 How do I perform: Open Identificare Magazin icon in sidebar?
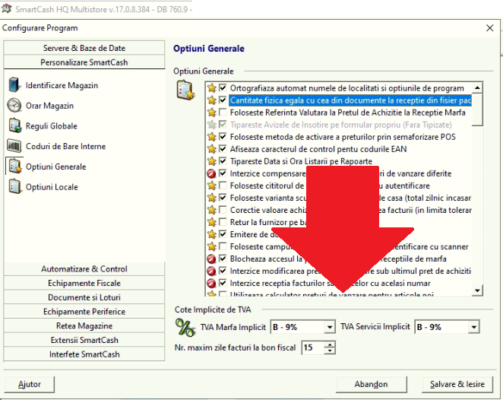(14, 85)
